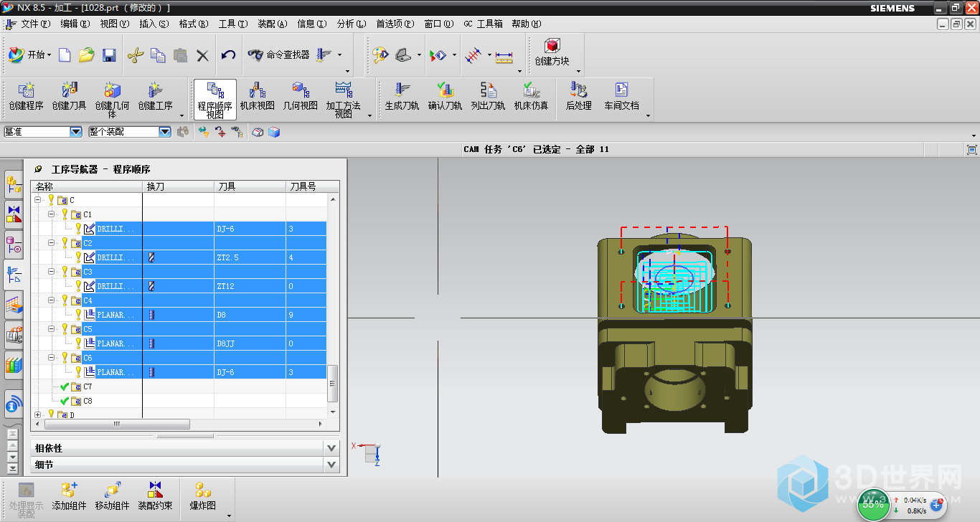Image resolution: width=980 pixels, height=522 pixels.
Task: Open 车间文档 shop documentation
Action: tap(621, 97)
